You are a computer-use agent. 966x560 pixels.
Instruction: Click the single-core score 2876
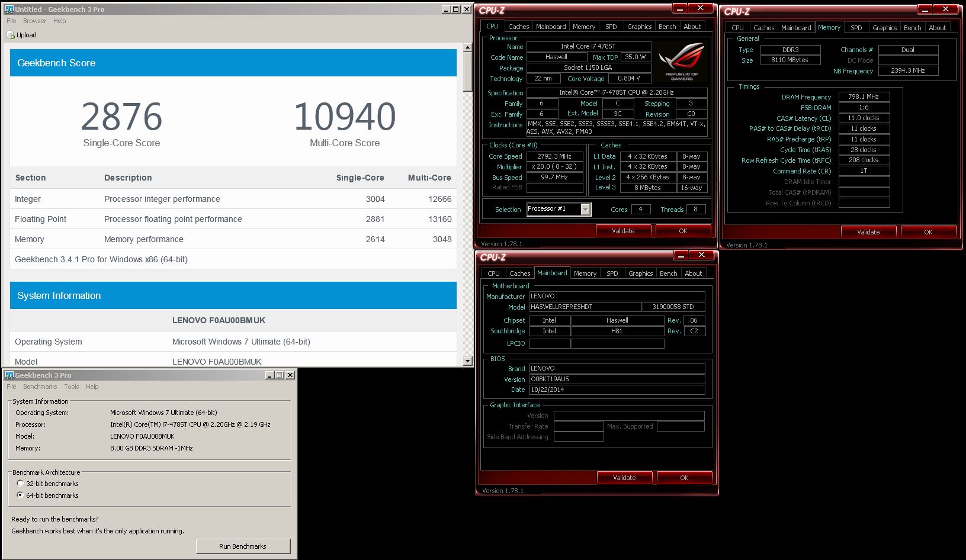click(x=121, y=117)
